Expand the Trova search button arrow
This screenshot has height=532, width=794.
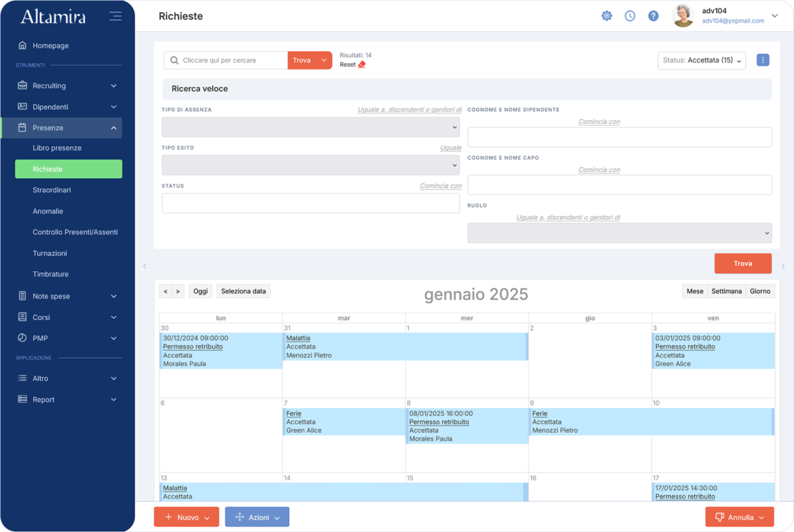(x=324, y=60)
